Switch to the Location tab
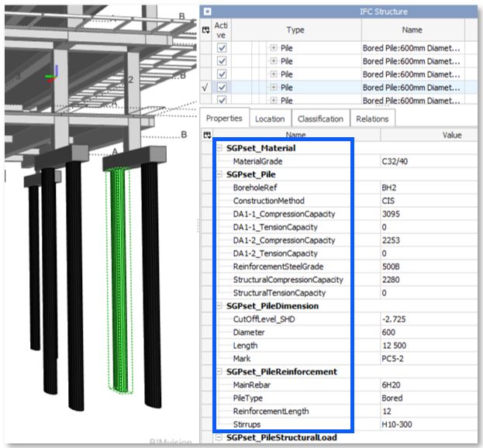Image resolution: width=483 pixels, height=448 pixels. (269, 119)
